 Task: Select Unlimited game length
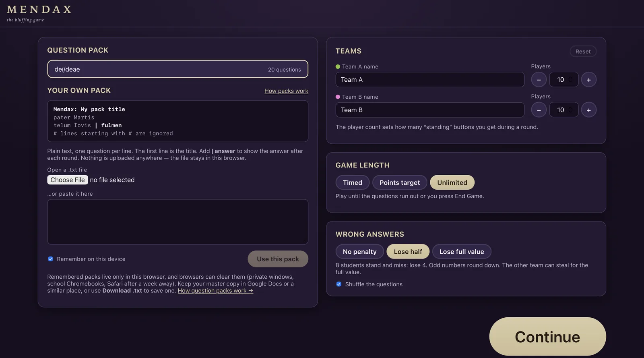[452, 182]
